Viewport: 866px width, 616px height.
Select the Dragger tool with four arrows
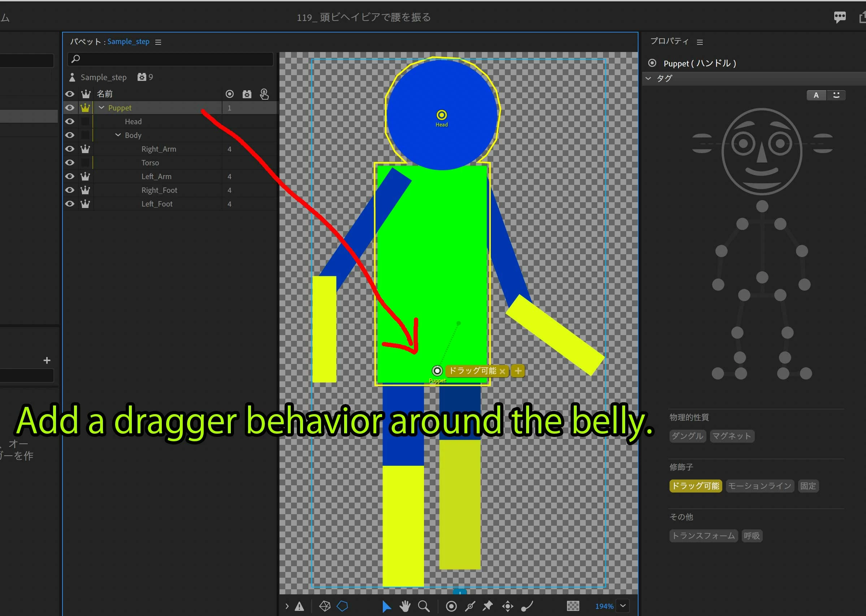(507, 606)
